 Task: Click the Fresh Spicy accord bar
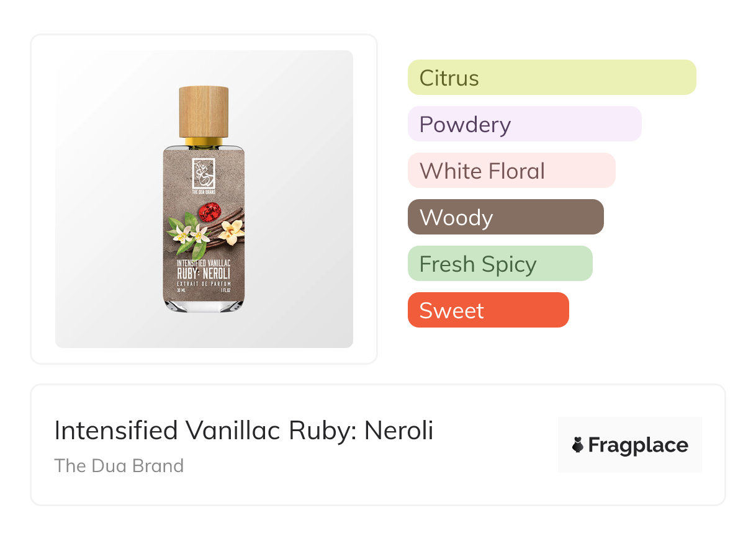tap(500, 264)
